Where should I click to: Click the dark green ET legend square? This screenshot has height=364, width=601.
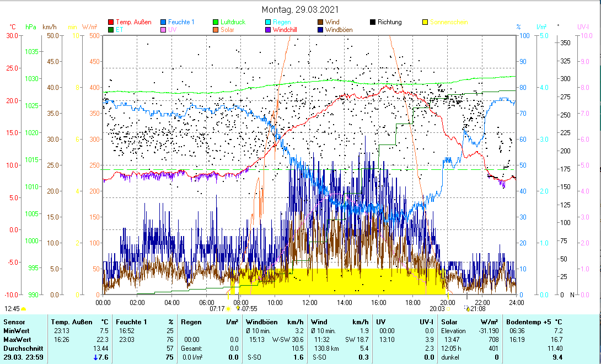[x=111, y=30]
